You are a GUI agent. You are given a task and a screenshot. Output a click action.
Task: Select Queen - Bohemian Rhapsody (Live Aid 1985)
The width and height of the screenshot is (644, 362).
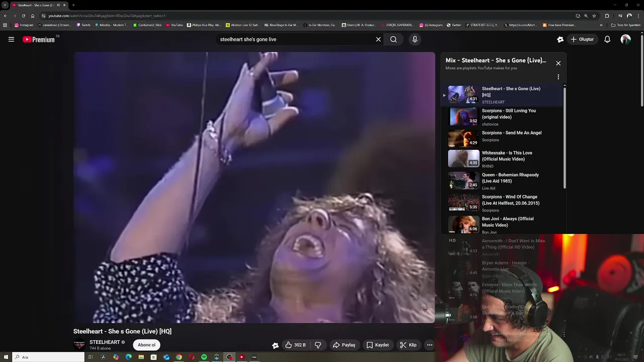click(x=510, y=178)
